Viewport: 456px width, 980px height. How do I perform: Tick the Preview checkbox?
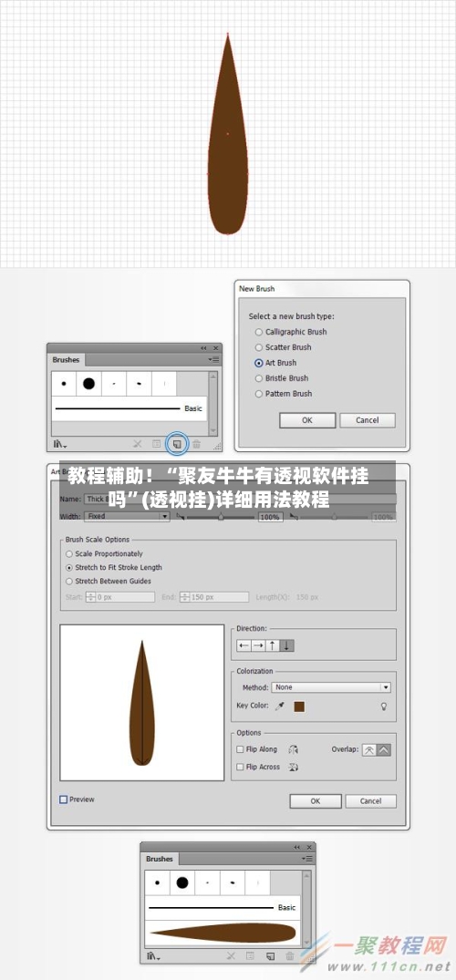(63, 799)
